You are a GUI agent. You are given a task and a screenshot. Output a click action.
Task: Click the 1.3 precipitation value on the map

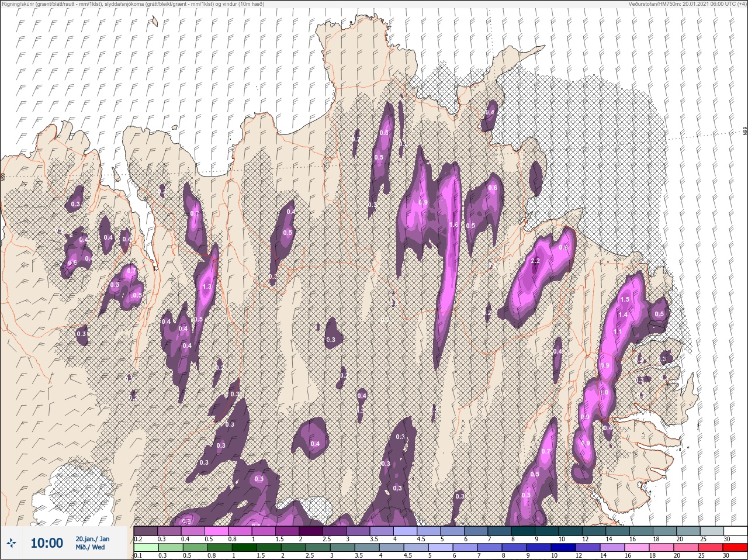[x=206, y=287]
